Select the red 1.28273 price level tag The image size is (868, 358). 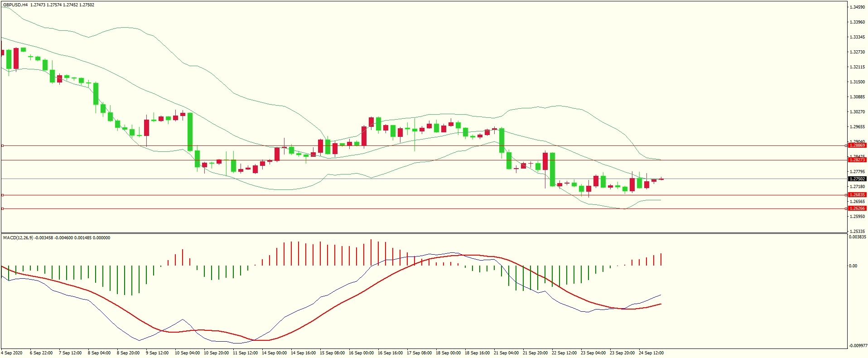(x=857, y=160)
